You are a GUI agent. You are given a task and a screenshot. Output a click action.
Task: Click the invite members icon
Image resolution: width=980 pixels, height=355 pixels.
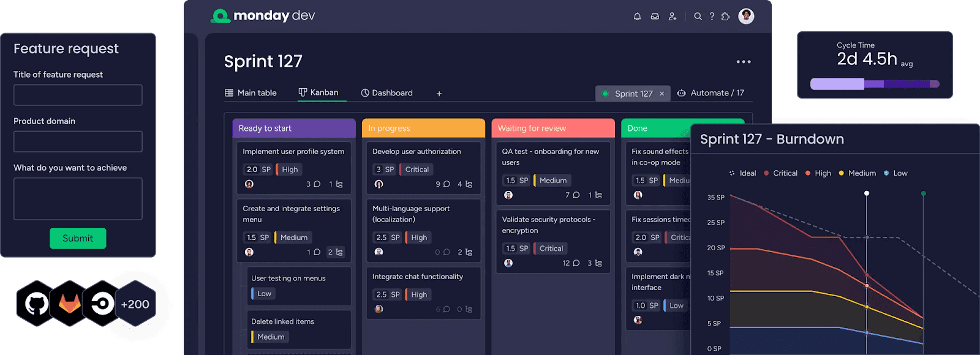673,17
